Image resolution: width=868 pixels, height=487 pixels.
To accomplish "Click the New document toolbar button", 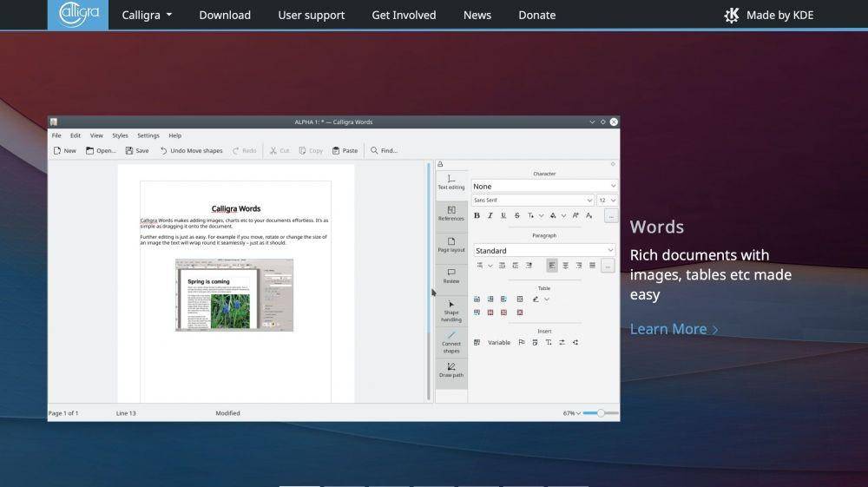I will 65,150.
